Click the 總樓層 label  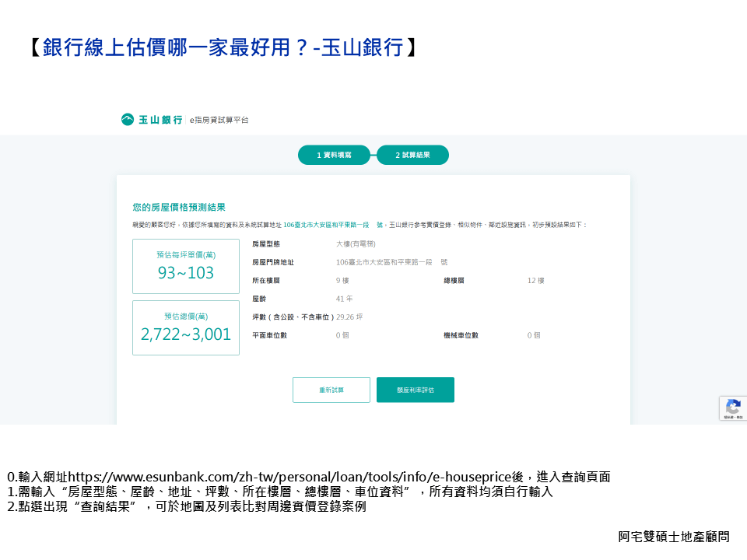pos(454,281)
